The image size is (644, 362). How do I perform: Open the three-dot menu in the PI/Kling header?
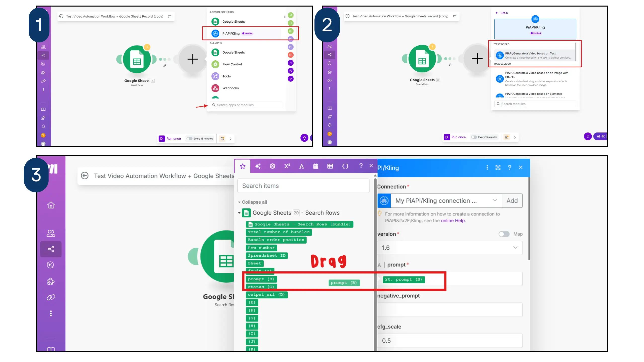tap(487, 167)
